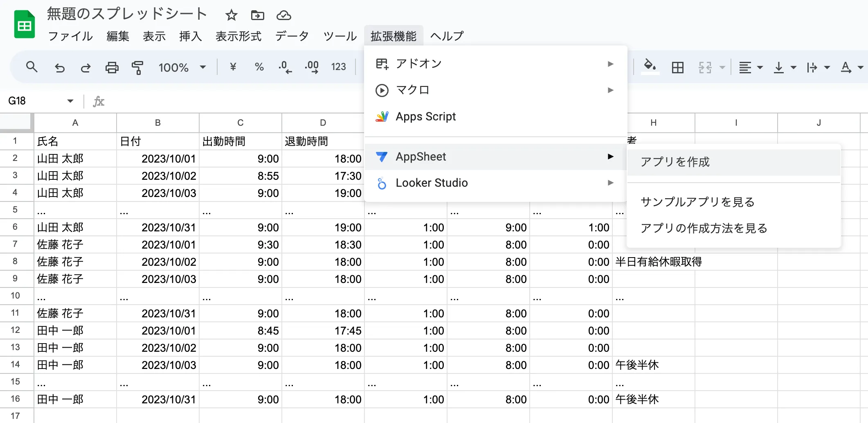This screenshot has height=423, width=868.
Task: Activate the paint format tool
Action: pyautogui.click(x=138, y=67)
